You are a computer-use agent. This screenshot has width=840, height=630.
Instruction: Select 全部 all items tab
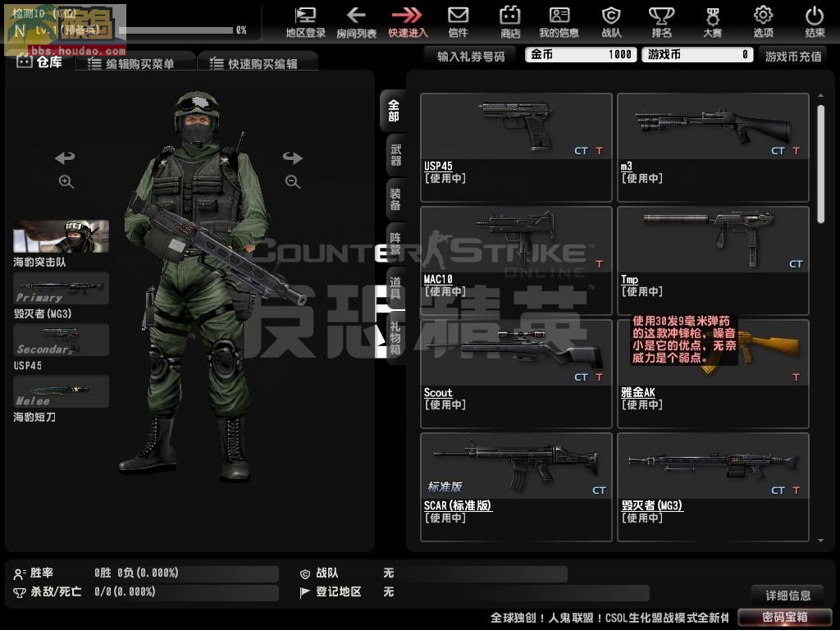[x=393, y=111]
